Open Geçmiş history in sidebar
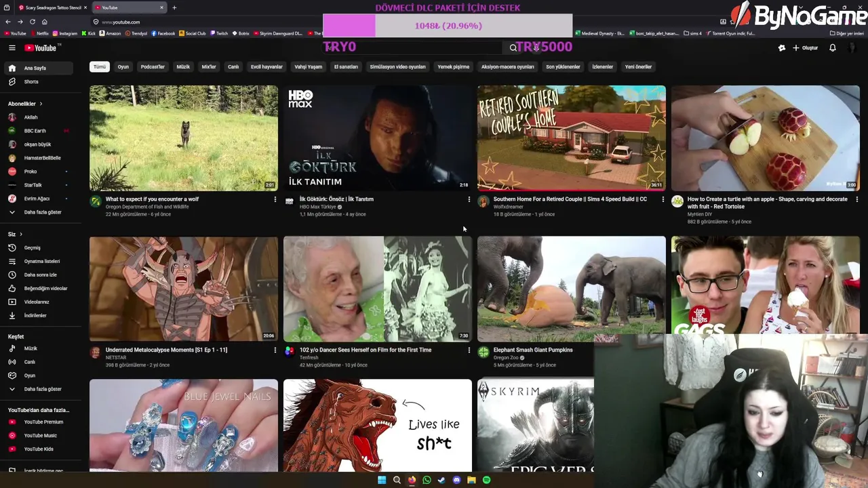868x488 pixels. click(37, 247)
